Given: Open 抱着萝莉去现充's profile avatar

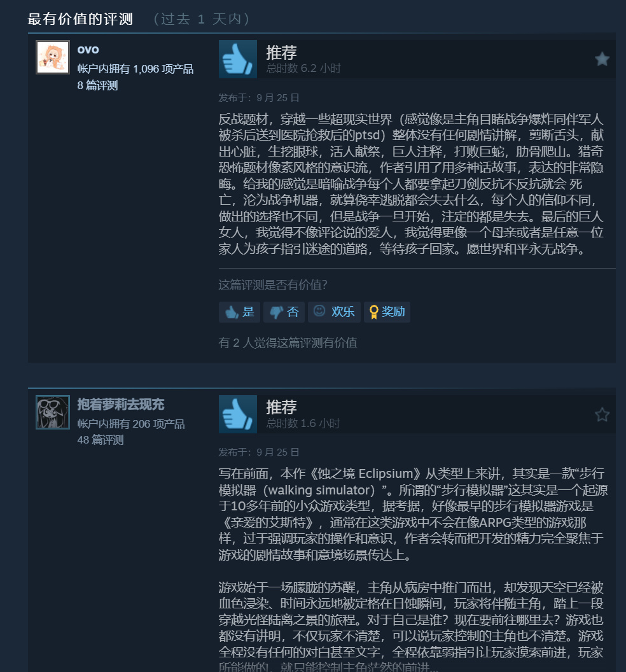Looking at the screenshot, I should coord(53,412).
